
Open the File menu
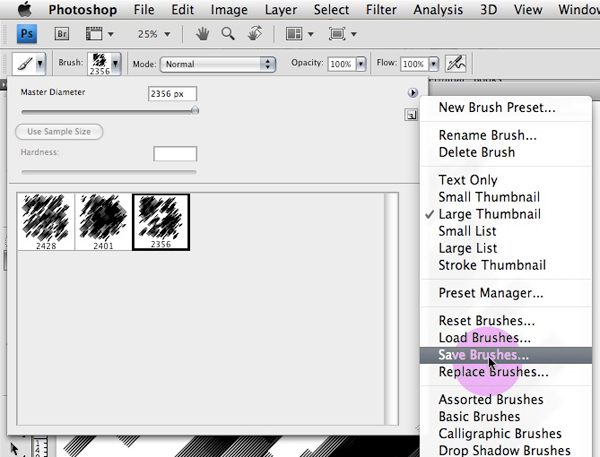pos(144,10)
